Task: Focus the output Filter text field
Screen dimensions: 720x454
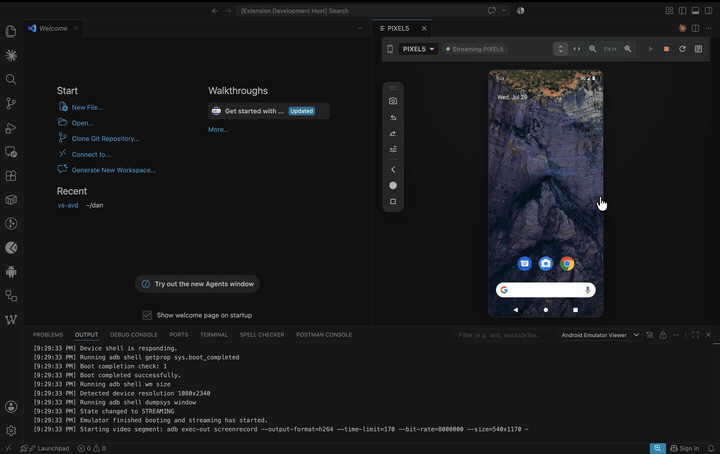Action: click(x=504, y=335)
